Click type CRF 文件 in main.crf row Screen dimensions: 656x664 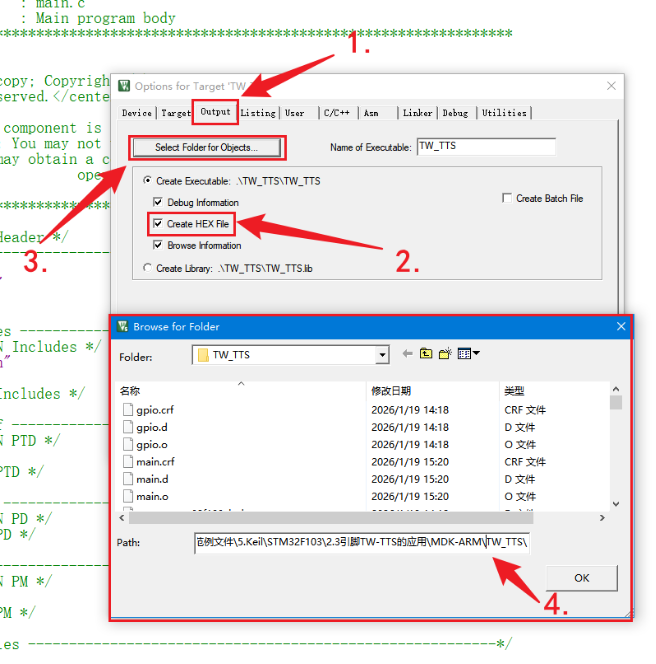[x=525, y=462]
